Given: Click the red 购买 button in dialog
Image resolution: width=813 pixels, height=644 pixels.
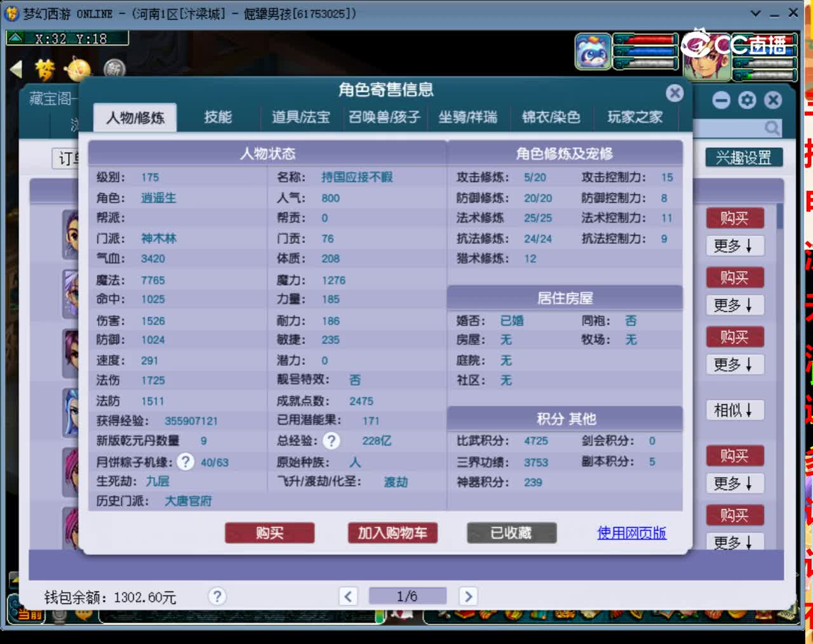Looking at the screenshot, I should coord(270,533).
